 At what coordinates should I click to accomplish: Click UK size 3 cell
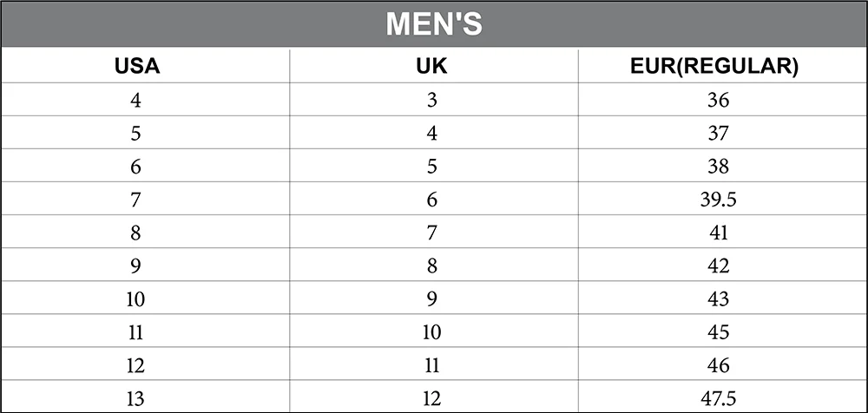431,101
